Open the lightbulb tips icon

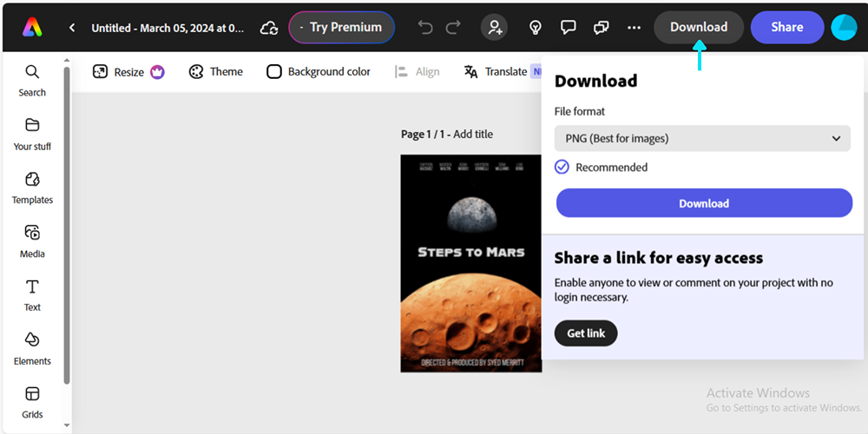pos(535,27)
